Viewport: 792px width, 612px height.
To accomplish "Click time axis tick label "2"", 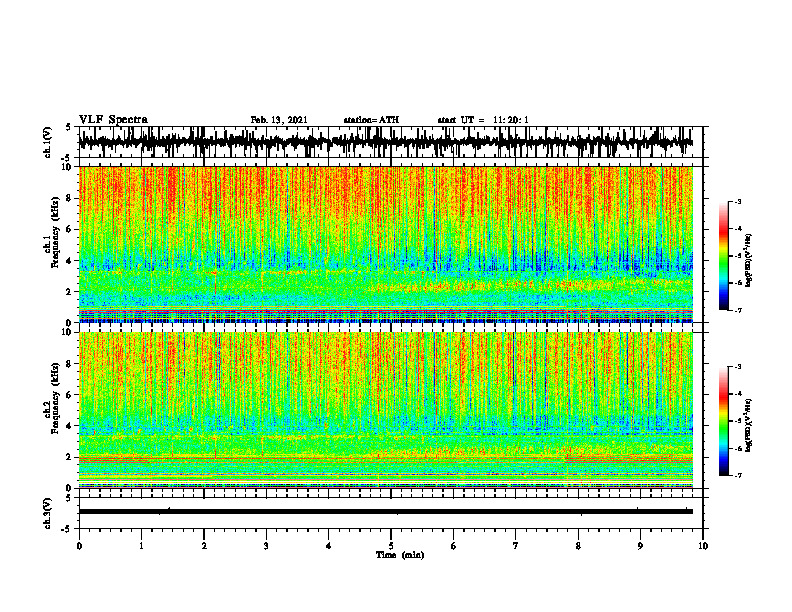I will point(204,546).
